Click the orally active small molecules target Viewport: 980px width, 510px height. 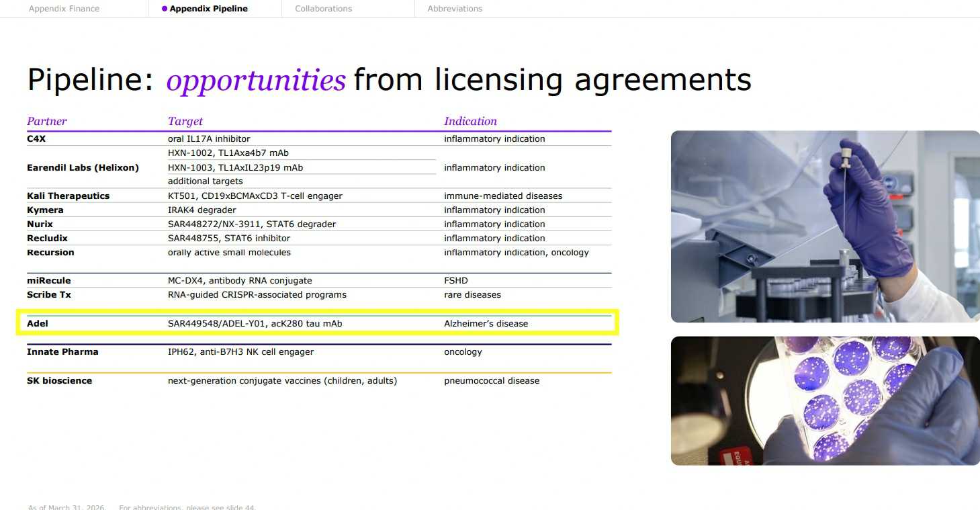click(x=229, y=252)
